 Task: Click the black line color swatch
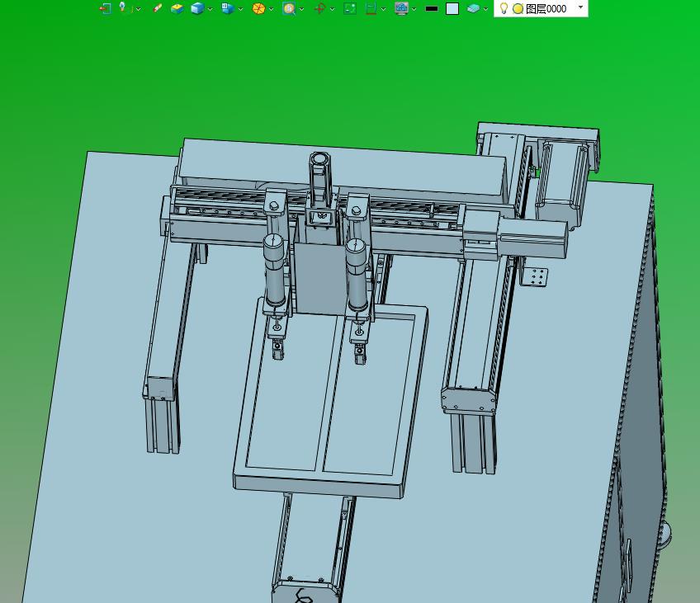point(432,8)
